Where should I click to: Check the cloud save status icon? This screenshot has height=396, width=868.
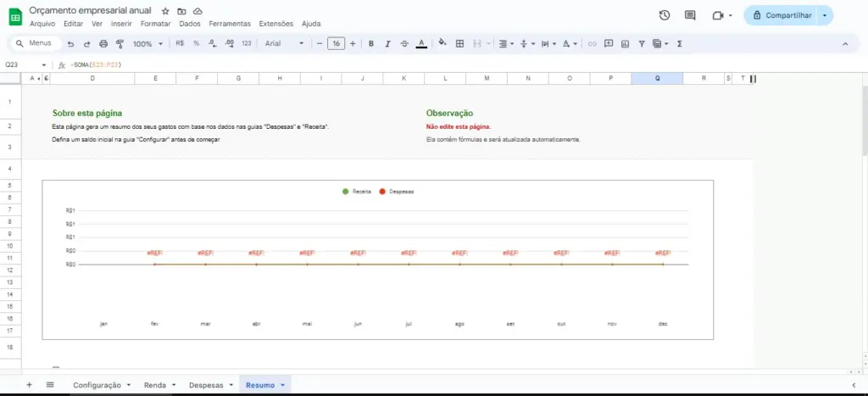click(x=198, y=11)
